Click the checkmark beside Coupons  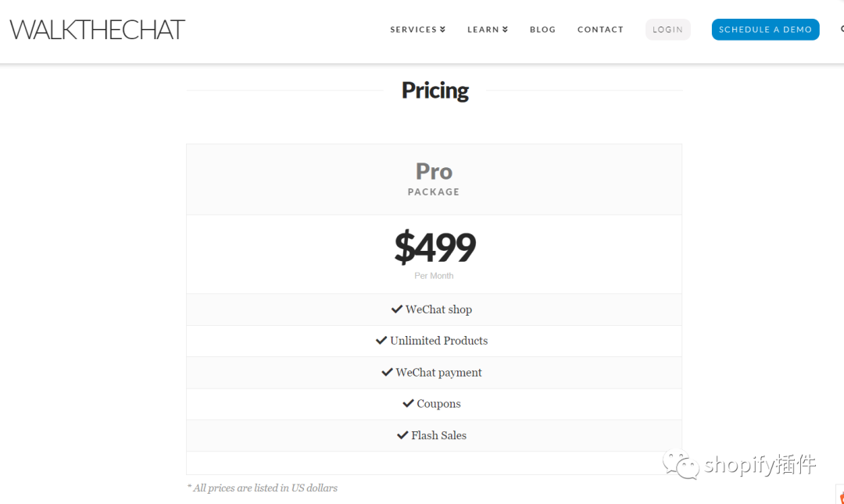(x=408, y=404)
